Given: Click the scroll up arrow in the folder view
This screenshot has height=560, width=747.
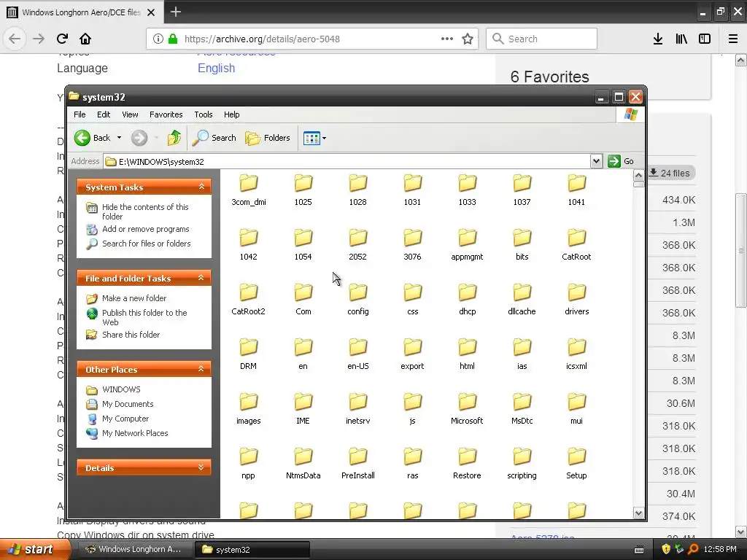Looking at the screenshot, I should [x=638, y=176].
